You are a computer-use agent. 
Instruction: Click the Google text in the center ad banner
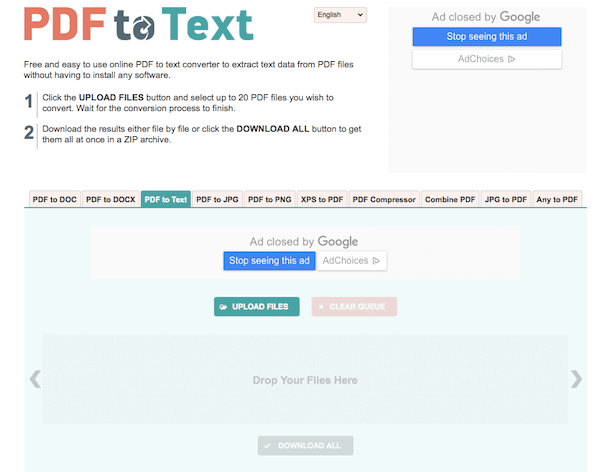[338, 242]
